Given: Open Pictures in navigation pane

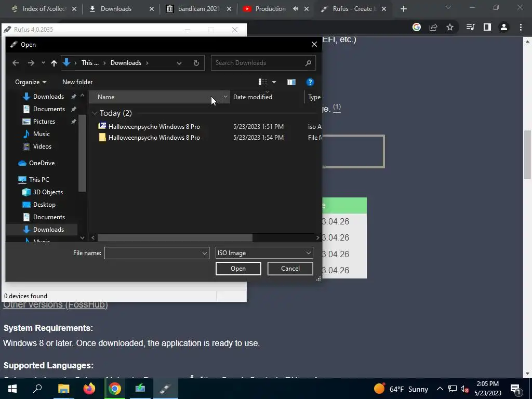Looking at the screenshot, I should (44, 122).
